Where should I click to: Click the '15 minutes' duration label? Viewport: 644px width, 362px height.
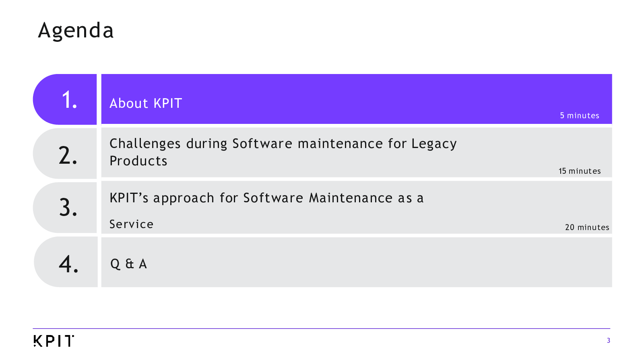coord(579,171)
